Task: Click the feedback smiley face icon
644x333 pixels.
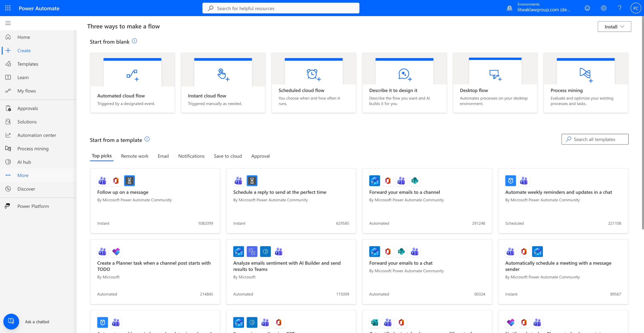Action: coord(587,8)
